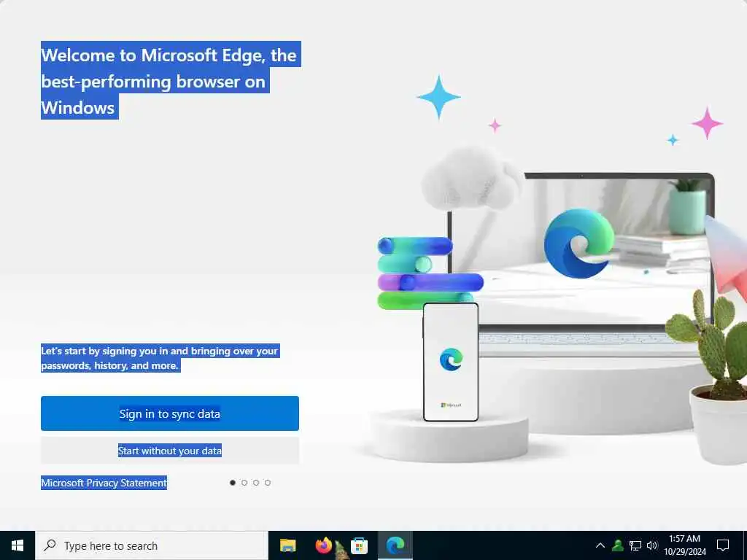
Task: Click the green person tray icon
Action: [x=617, y=545]
